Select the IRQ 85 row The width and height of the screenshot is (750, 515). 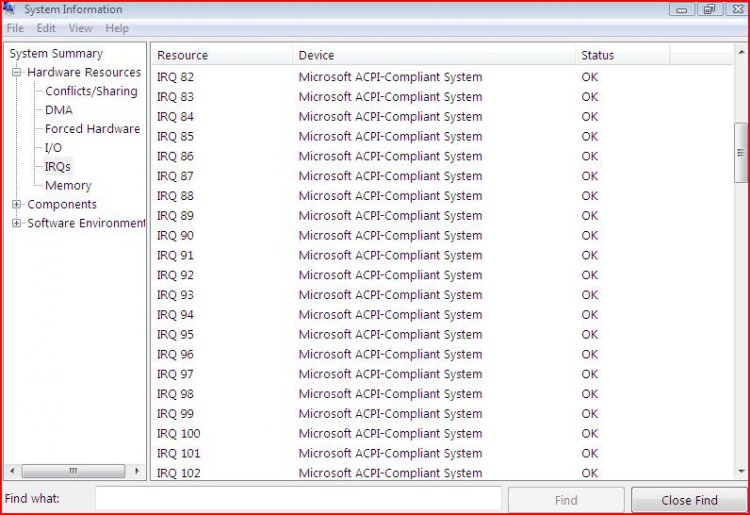441,137
